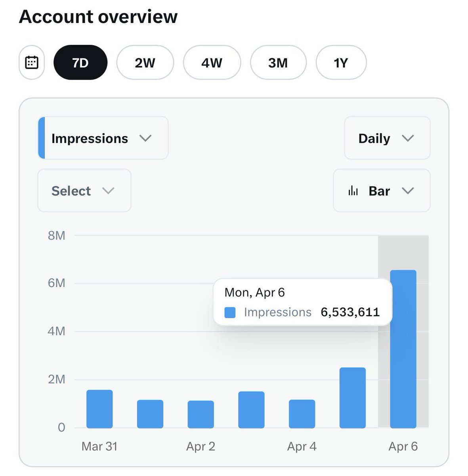Click the Mar 31 axis label
468x476 pixels.
(99, 446)
